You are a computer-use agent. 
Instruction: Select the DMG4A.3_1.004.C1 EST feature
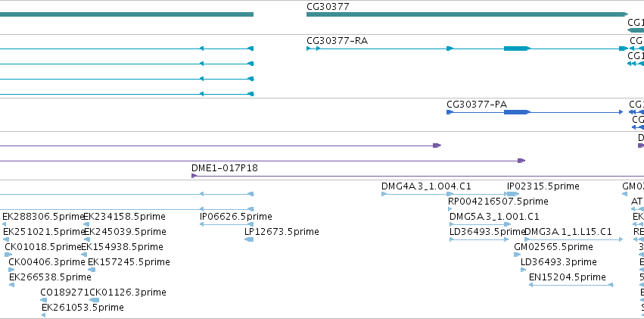click(x=417, y=194)
